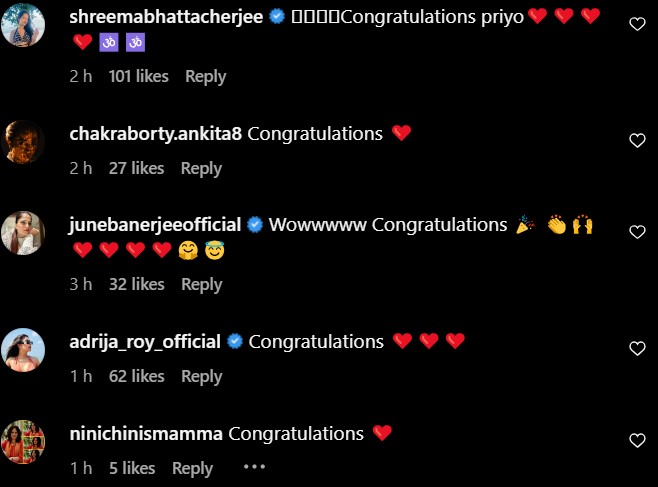
Task: Open chakraborty.ankita8's profile picture
Action: [23, 142]
